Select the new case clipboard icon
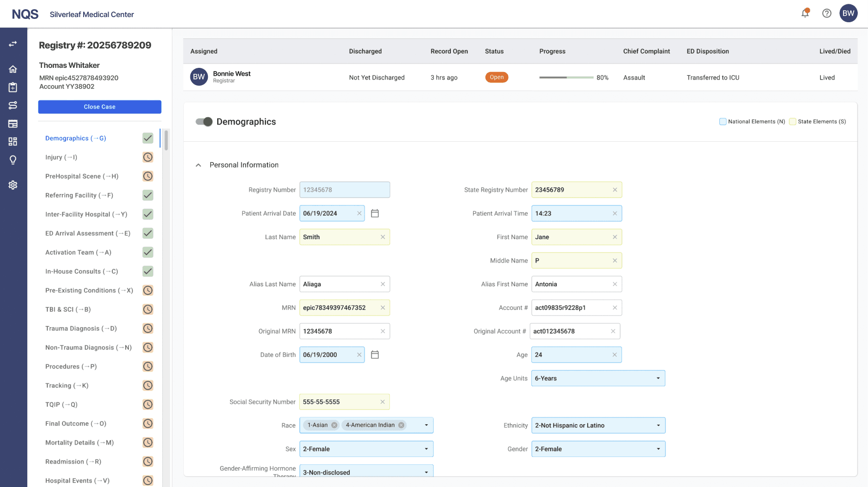This screenshot has height=487, width=868. click(x=13, y=87)
